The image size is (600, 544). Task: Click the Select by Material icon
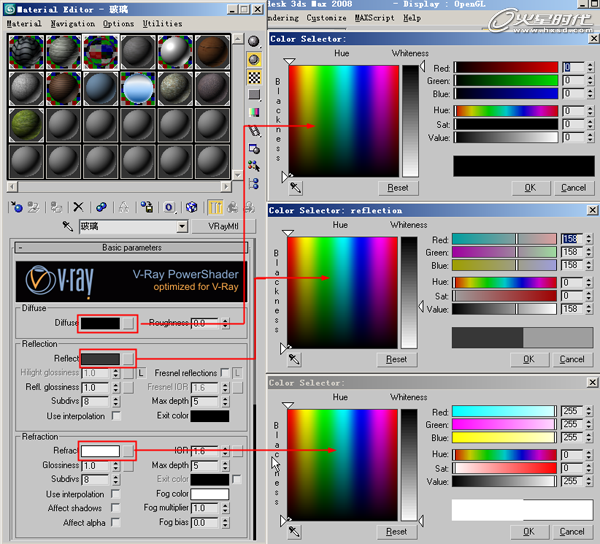[x=254, y=166]
